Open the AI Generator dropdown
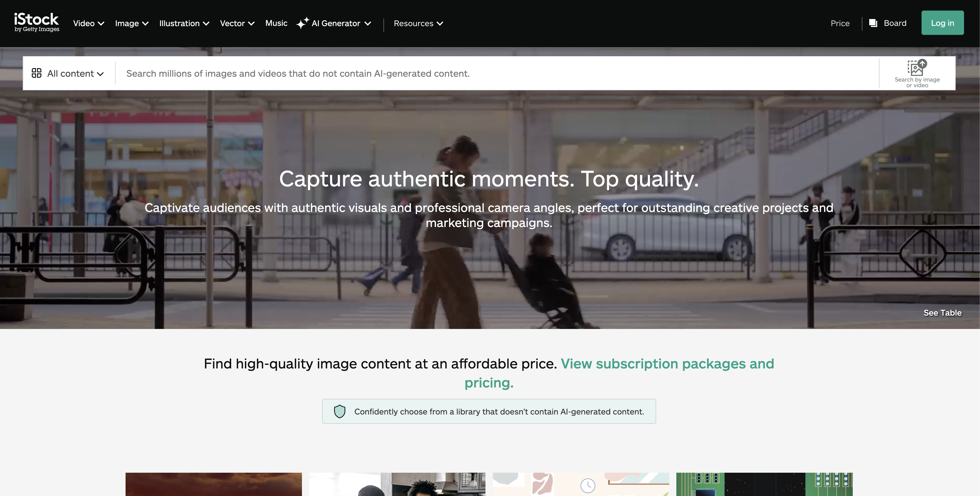Screen dimensions: 980x496 (341, 23)
